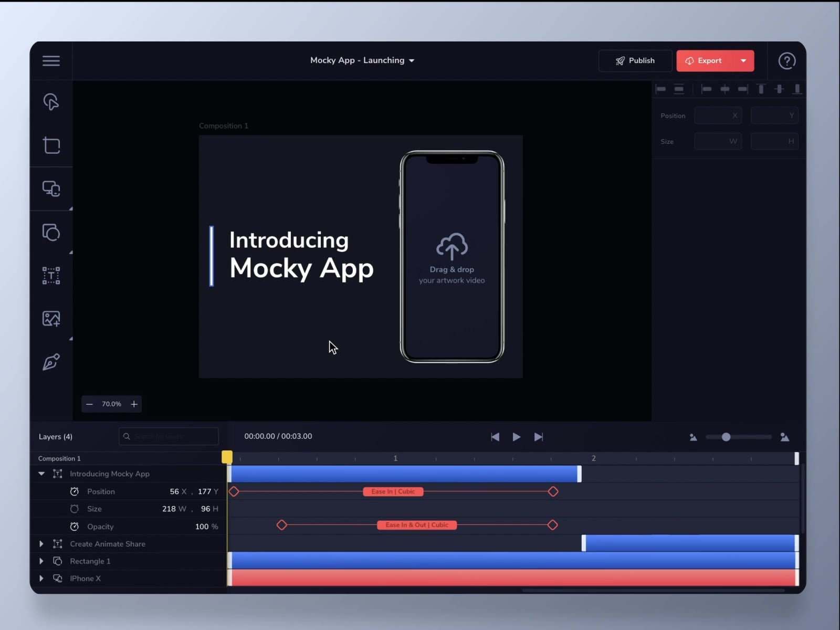Image resolution: width=840 pixels, height=630 pixels.
Task: Select last Position keyframe diamond
Action: click(x=553, y=492)
